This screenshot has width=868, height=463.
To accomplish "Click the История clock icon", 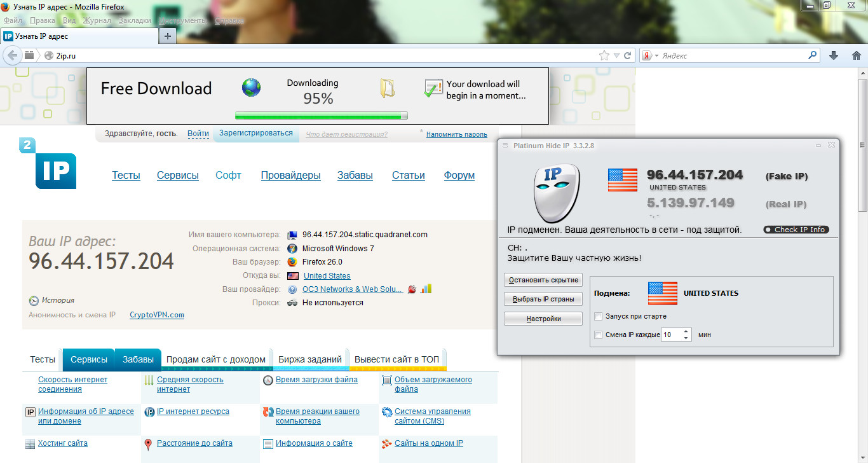I will tap(34, 301).
